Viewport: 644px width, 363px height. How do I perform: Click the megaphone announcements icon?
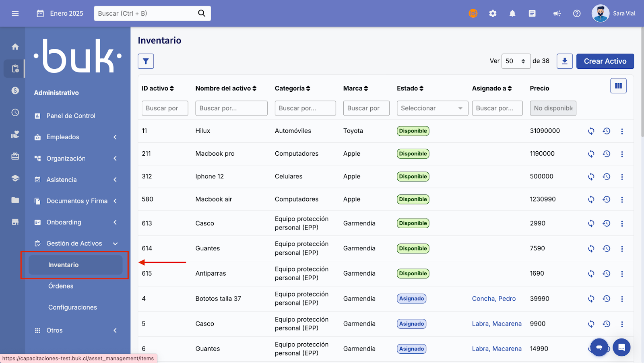pos(557,13)
